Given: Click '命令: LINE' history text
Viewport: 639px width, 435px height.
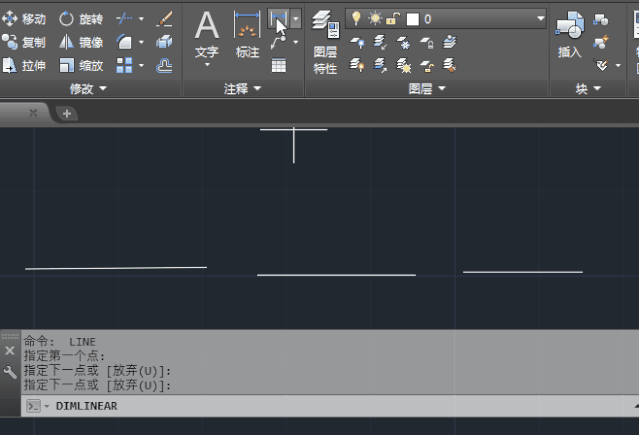Looking at the screenshot, I should [x=60, y=342].
